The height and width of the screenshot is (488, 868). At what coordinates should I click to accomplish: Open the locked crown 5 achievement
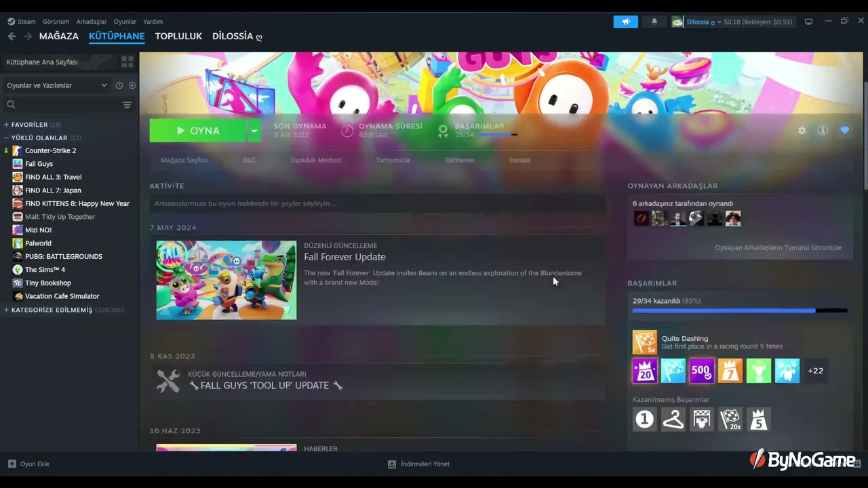(759, 420)
